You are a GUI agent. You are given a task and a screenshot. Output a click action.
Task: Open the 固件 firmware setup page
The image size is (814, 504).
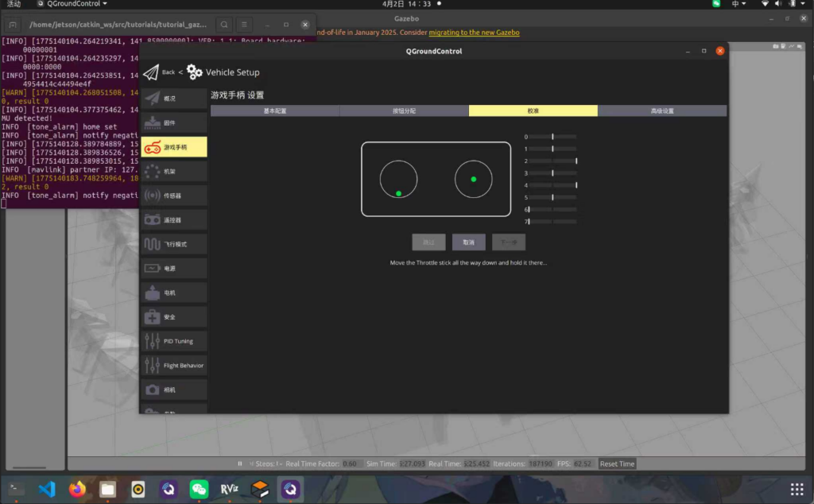click(x=173, y=123)
